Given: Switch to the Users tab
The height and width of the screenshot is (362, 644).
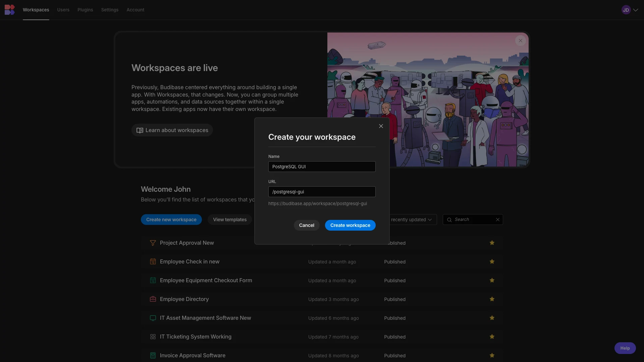Looking at the screenshot, I should pyautogui.click(x=63, y=10).
